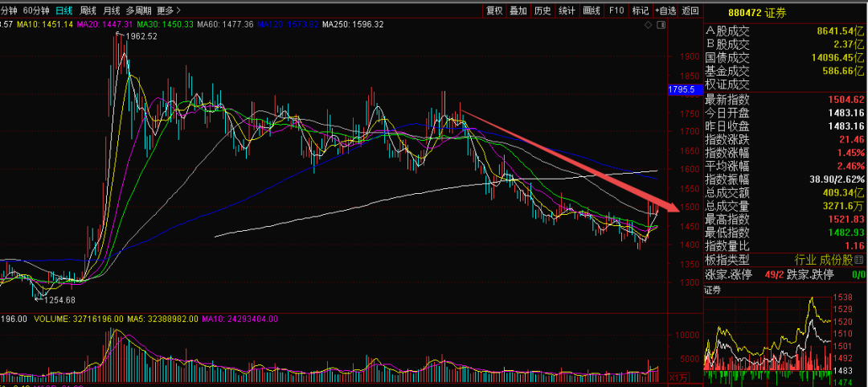Click the 总成交额 value 409.34亿
Screen dimensions: 868x387
[844, 192]
